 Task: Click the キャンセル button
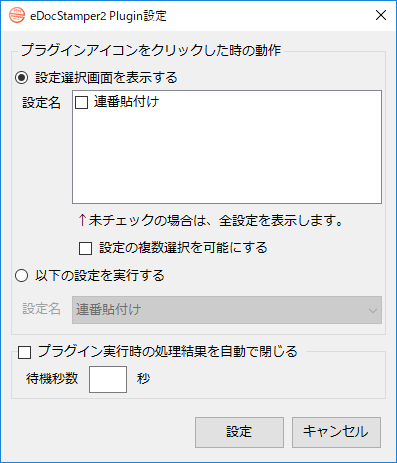336,432
